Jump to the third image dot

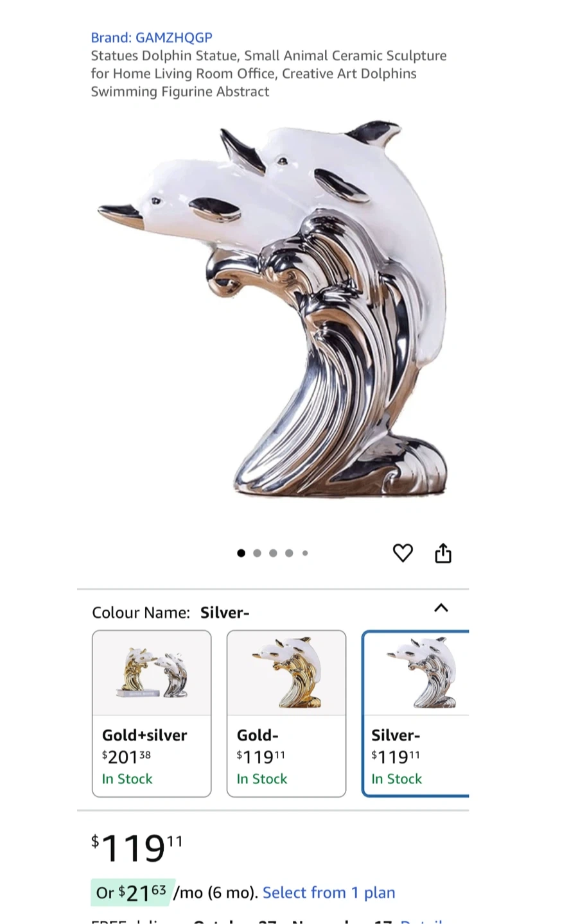(273, 553)
